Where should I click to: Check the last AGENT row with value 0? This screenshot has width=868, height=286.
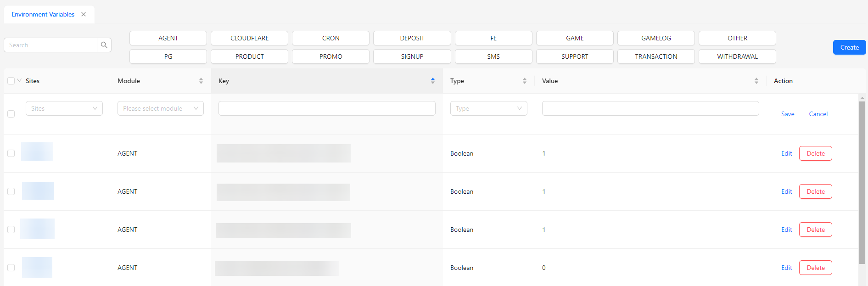[x=11, y=268]
